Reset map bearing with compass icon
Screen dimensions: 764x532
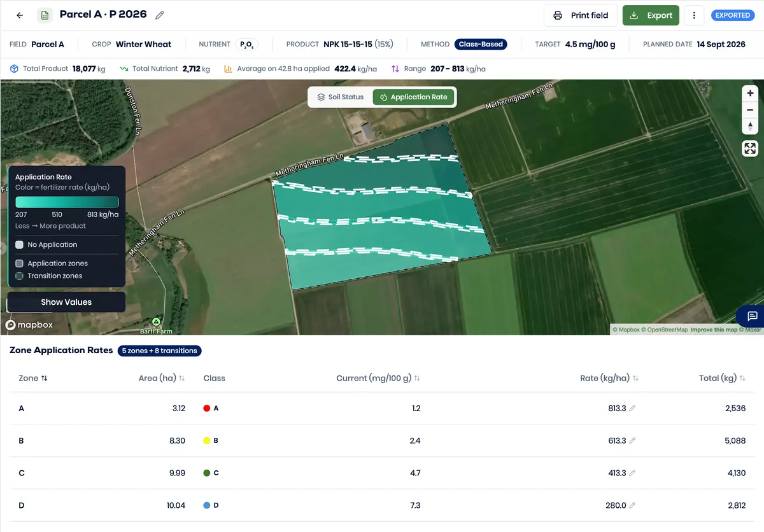coord(750,126)
